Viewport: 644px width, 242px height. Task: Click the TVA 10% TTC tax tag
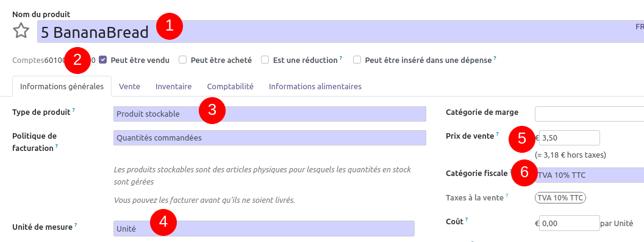[x=560, y=198]
